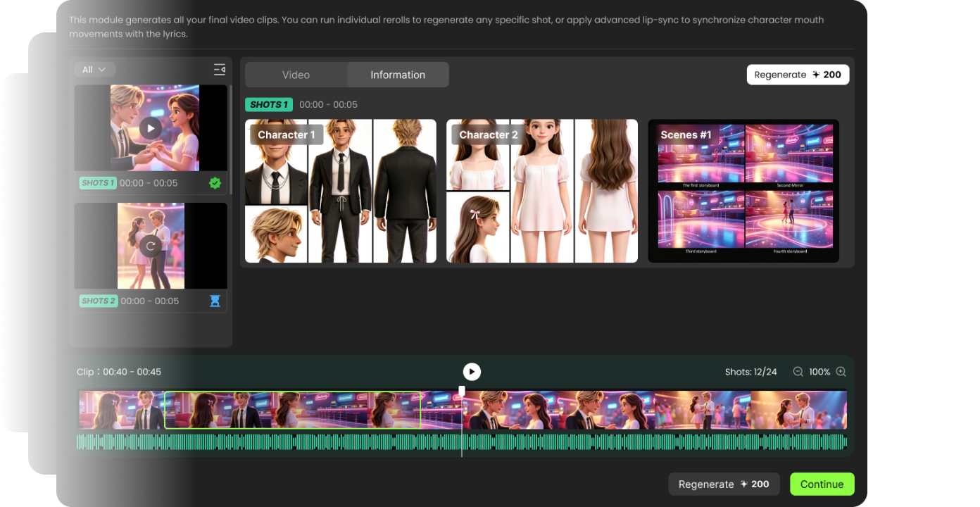Open the Scenes #1 storyboard image

pyautogui.click(x=743, y=191)
